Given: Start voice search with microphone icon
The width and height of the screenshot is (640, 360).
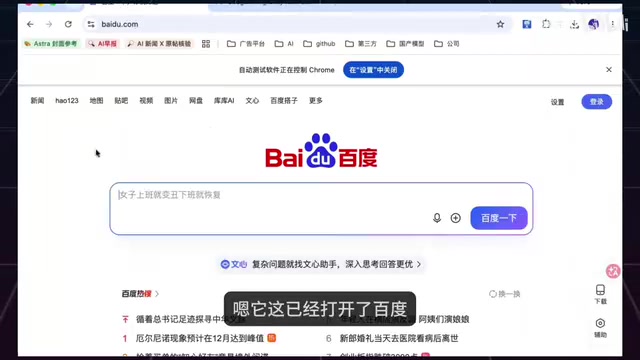Looking at the screenshot, I should pos(437,218).
